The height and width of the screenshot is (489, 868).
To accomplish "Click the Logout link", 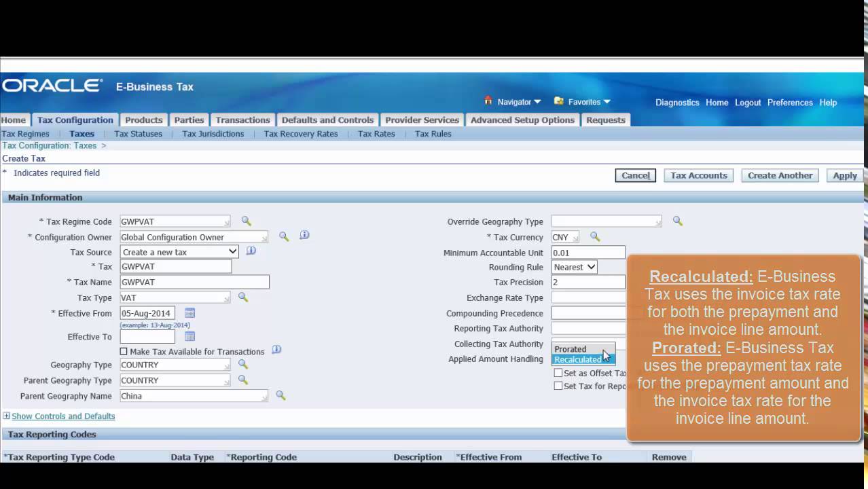I will pyautogui.click(x=748, y=103).
